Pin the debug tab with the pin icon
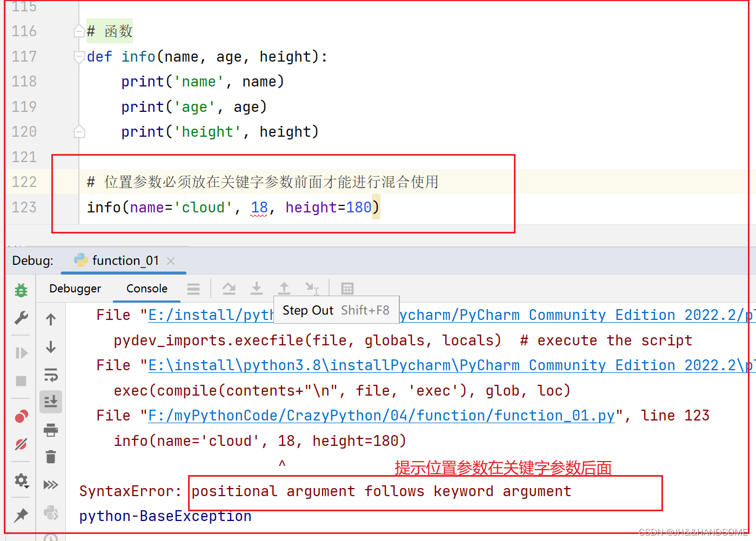The height and width of the screenshot is (541, 756). coord(21,515)
